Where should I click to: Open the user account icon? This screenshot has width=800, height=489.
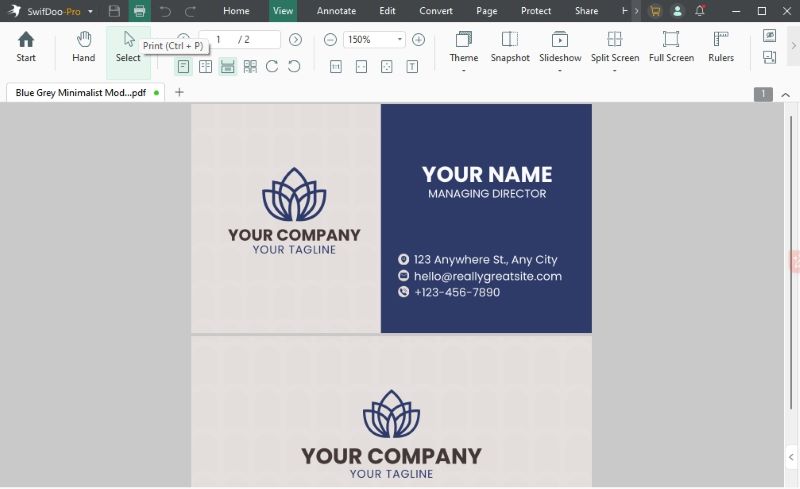[677, 11]
